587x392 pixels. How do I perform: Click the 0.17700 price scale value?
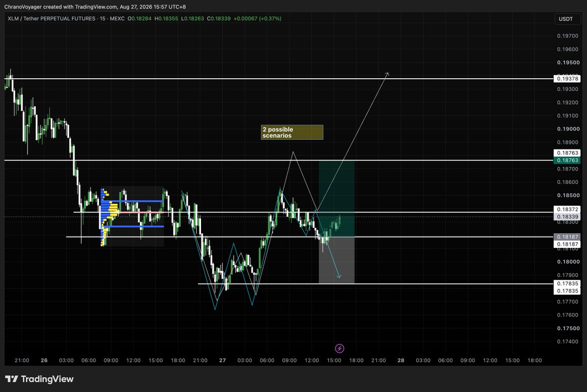pos(567,302)
